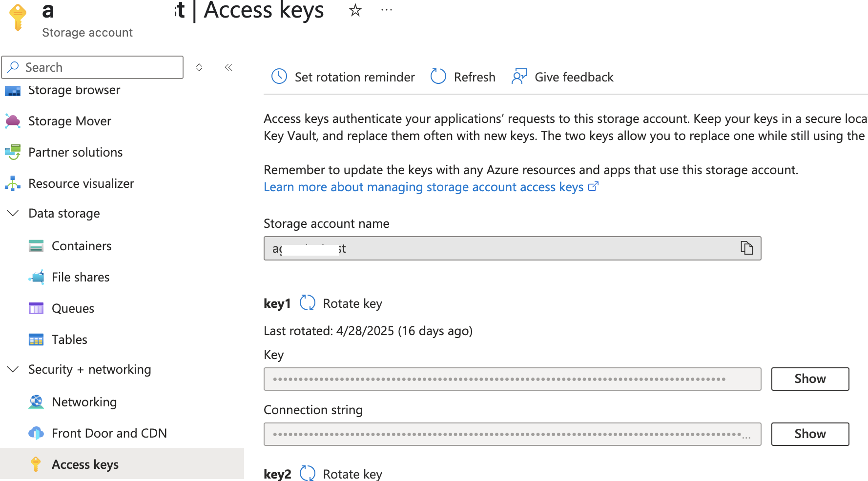Click the masked Connection string field

click(x=512, y=434)
